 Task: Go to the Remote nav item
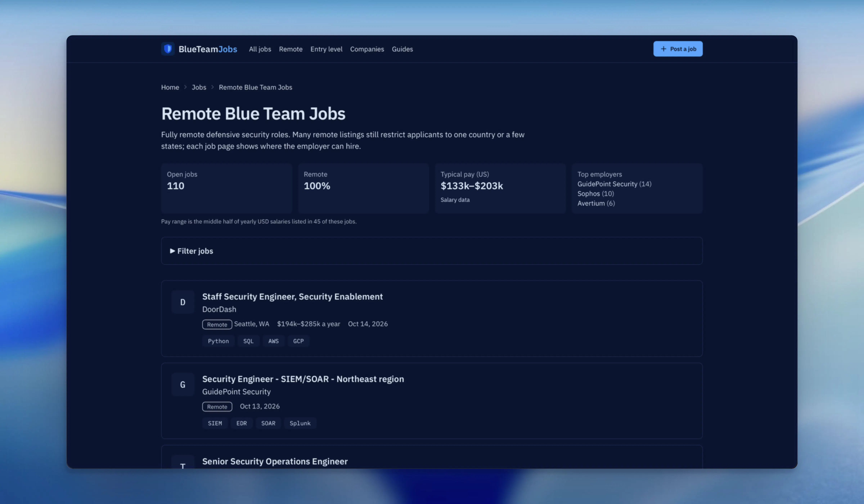(x=291, y=49)
